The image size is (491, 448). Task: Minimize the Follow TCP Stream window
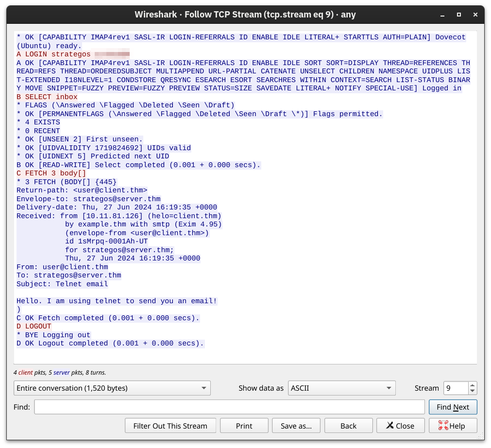[x=442, y=15]
